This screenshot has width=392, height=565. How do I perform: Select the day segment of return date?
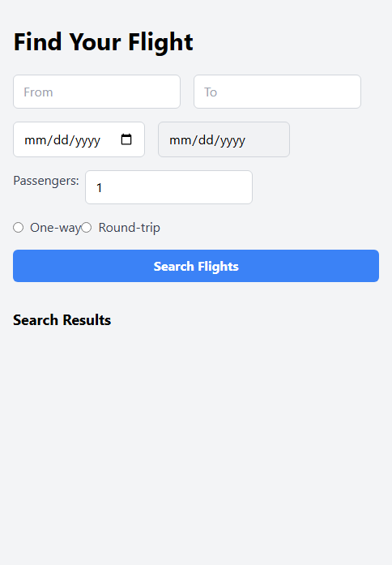tap(207, 139)
